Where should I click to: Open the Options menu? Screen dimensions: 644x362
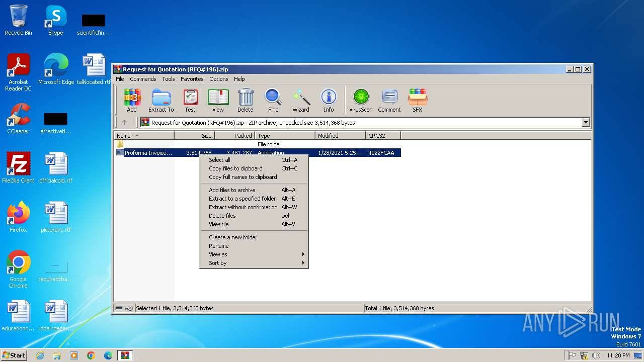pos(219,79)
